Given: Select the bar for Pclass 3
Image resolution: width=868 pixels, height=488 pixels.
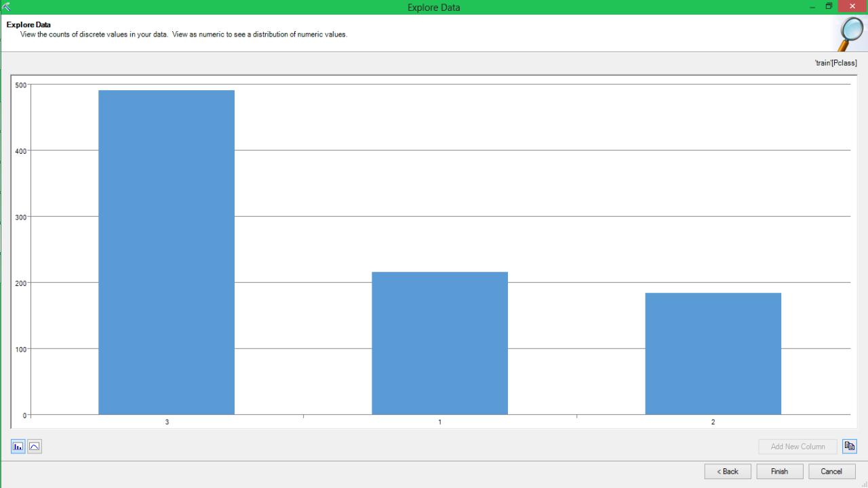Looking at the screenshot, I should [x=167, y=252].
